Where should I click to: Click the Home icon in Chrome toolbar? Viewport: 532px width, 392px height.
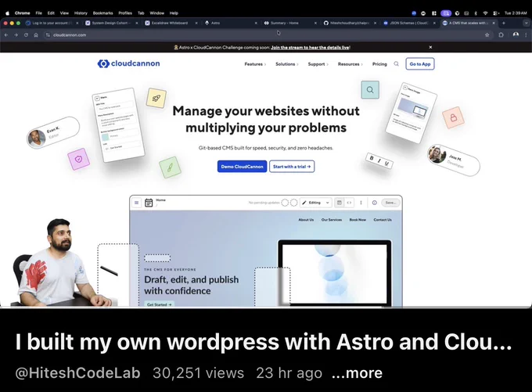click(36, 35)
